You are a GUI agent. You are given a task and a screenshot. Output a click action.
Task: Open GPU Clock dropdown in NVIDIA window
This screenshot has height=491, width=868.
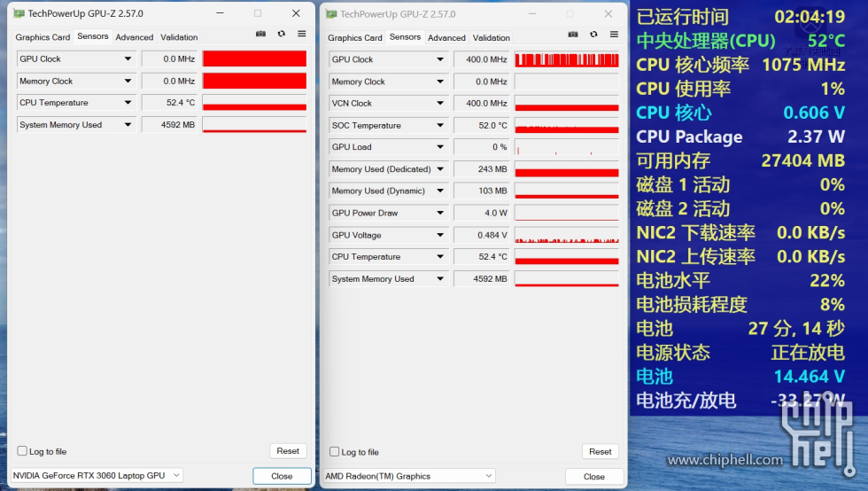pyautogui.click(x=128, y=58)
